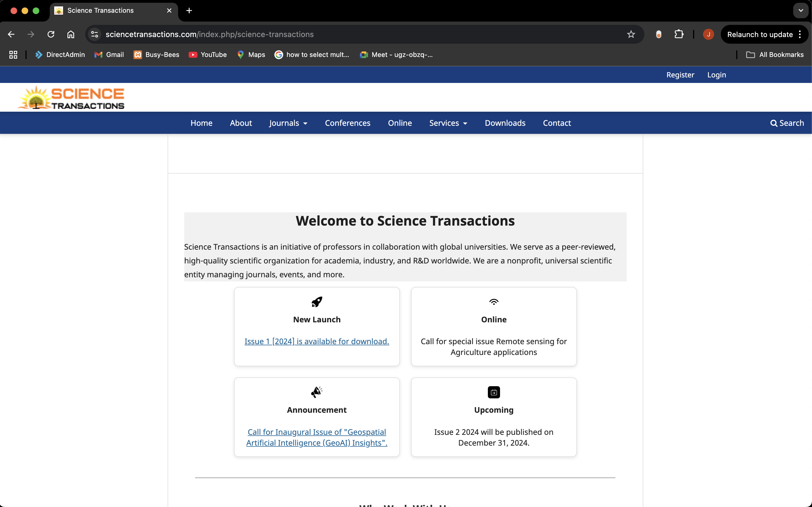
Task: Open the All Bookmarks folder
Action: (775, 55)
